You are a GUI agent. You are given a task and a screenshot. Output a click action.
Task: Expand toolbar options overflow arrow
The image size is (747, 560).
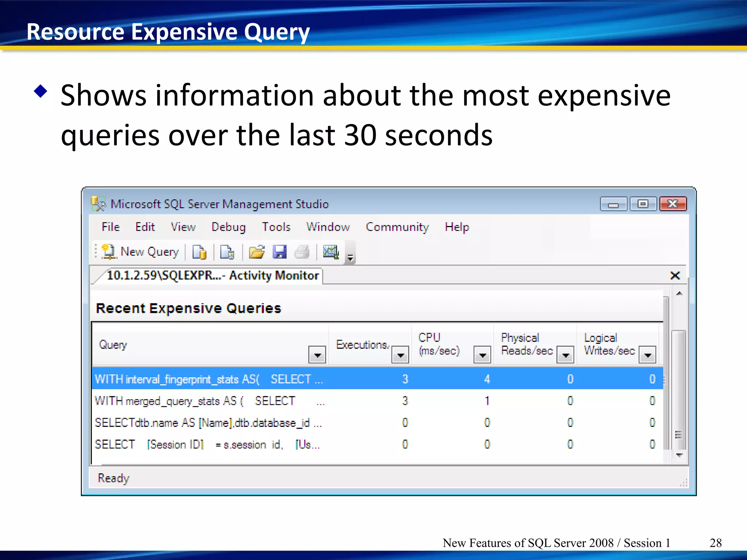(350, 258)
